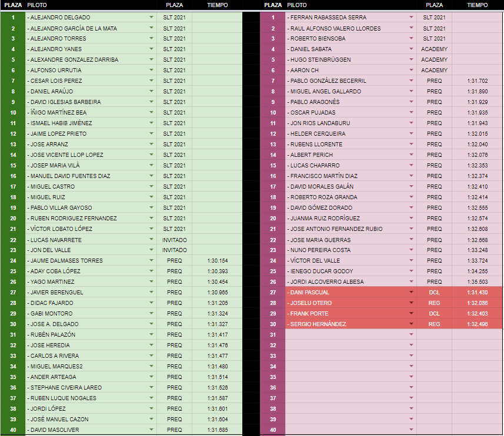Screen dimensions: 504x436
Task: Open dropdown for SERGIO HERNÁNDEZ row
Action: pyautogui.click(x=411, y=324)
